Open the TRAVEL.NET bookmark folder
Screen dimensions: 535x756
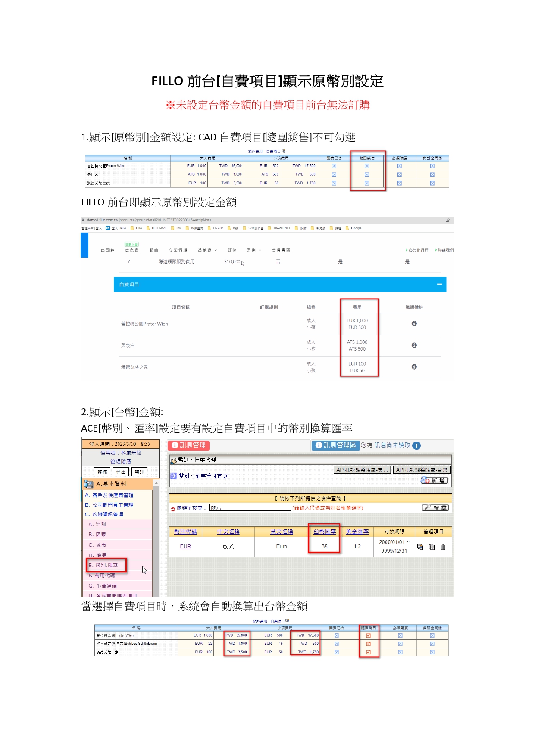[x=279, y=228]
